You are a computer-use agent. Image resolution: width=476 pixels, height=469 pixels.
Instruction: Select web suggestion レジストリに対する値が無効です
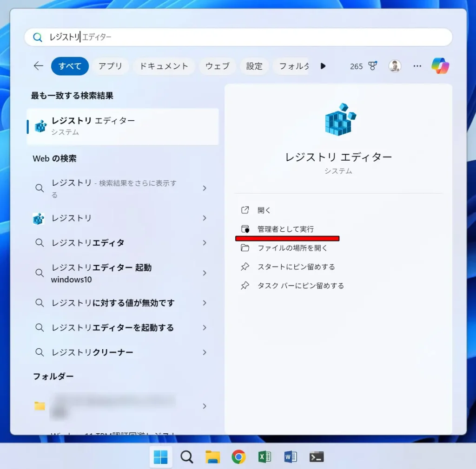[x=113, y=303]
